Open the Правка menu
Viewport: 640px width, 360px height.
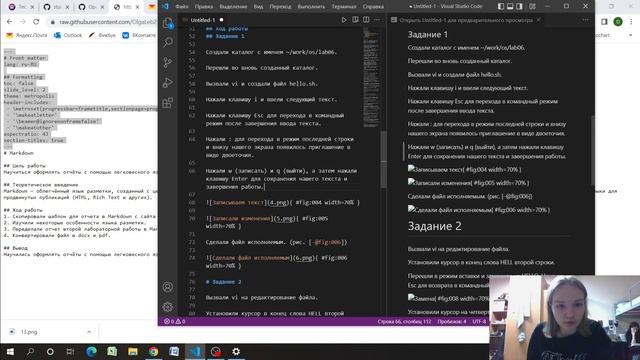(204, 7)
